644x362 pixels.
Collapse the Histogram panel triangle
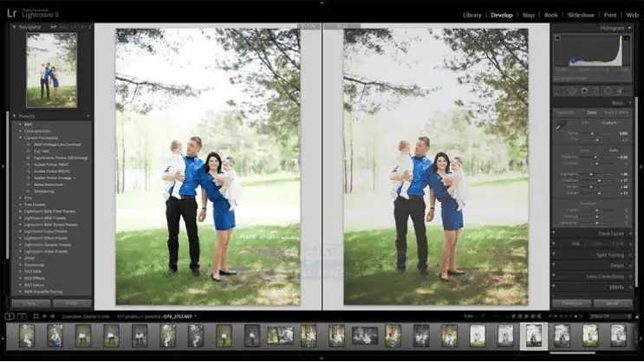(x=629, y=28)
